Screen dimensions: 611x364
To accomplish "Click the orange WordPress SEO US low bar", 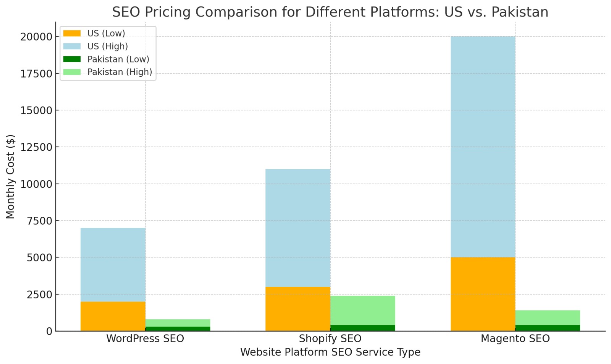I will 113,316.
